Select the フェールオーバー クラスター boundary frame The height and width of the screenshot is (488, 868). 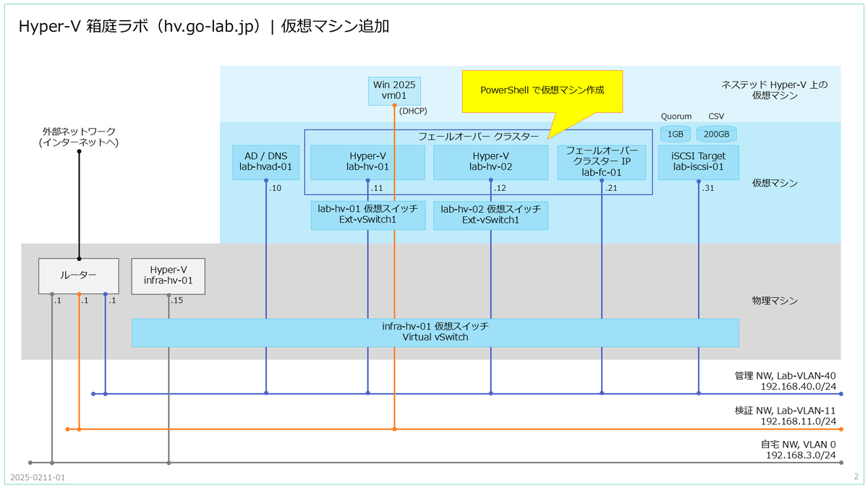pyautogui.click(x=479, y=134)
